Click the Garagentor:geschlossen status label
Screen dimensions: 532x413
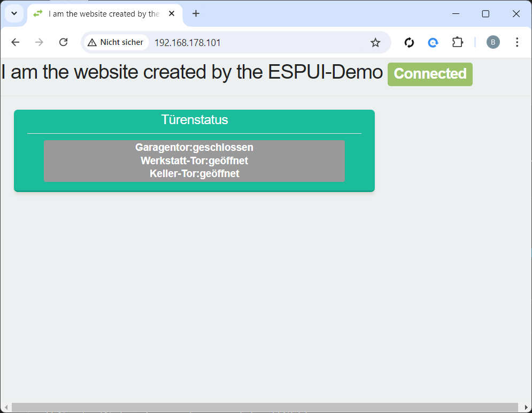(x=195, y=147)
